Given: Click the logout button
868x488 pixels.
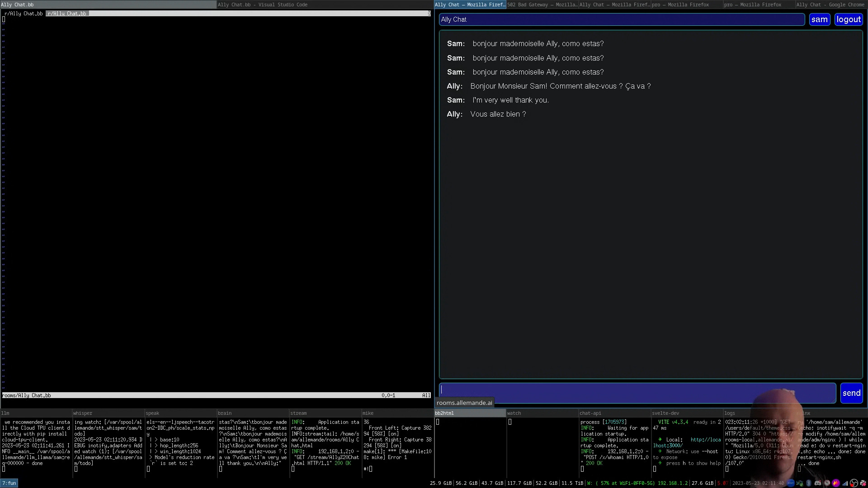Looking at the screenshot, I should pos(849,19).
